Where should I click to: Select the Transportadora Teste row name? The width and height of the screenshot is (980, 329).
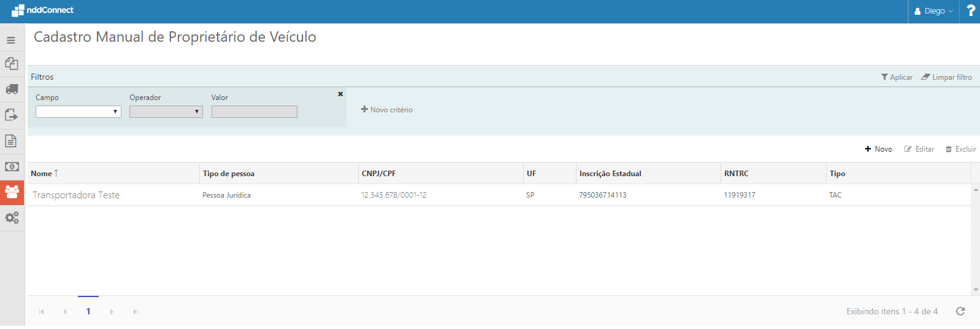pyautogui.click(x=76, y=195)
